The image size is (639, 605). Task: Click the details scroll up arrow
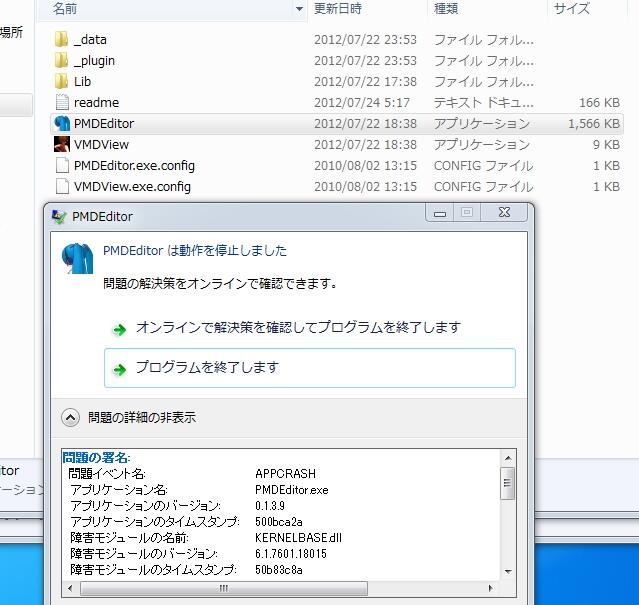(508, 458)
